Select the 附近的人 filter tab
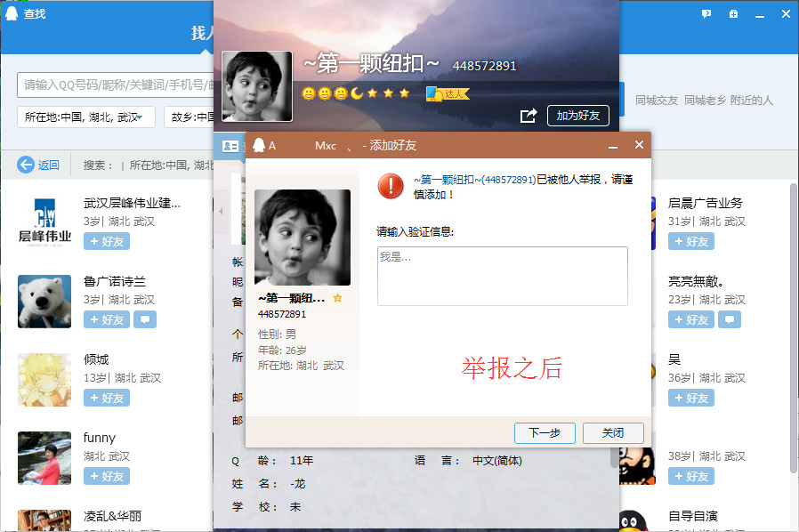The image size is (799, 532). (751, 101)
